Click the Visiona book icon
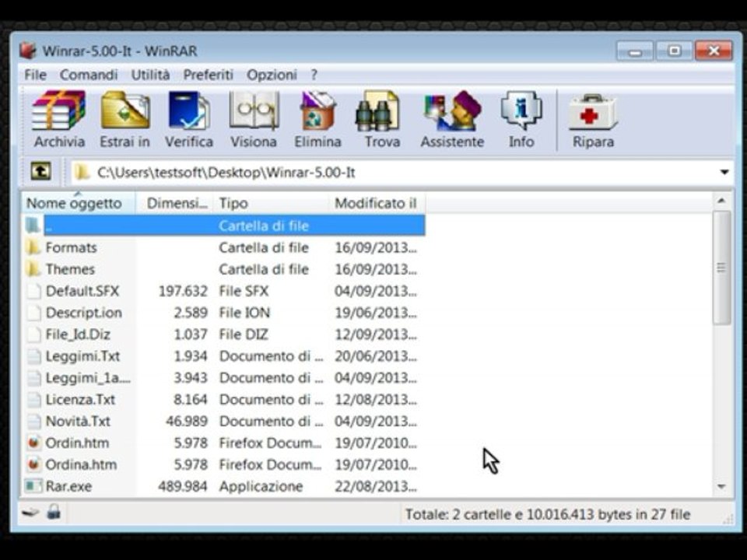The height and width of the screenshot is (560, 747). (254, 110)
